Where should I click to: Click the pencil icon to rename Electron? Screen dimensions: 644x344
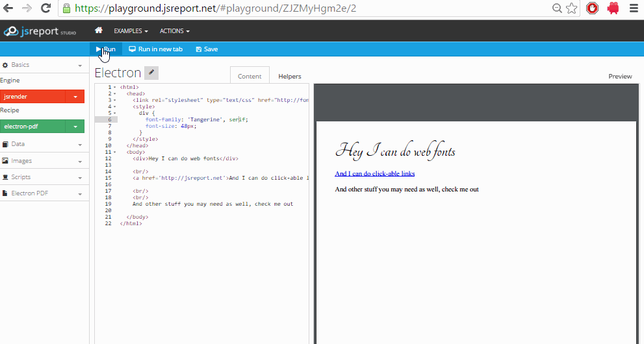tap(151, 73)
